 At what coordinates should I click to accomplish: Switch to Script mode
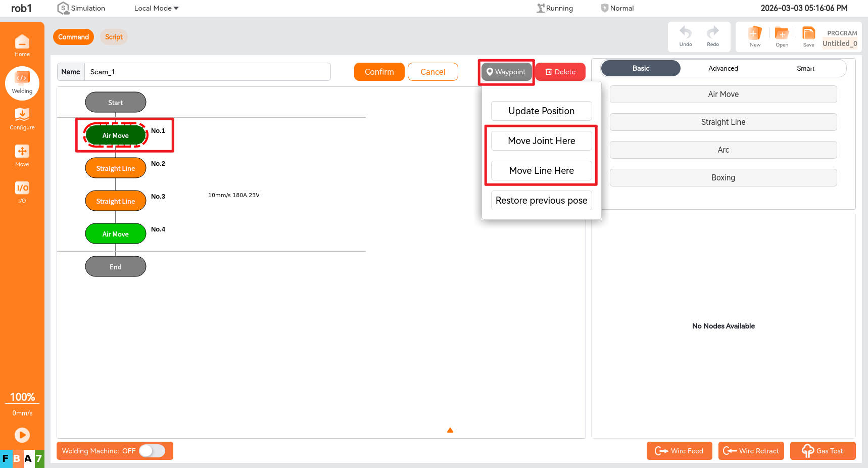[x=114, y=37]
